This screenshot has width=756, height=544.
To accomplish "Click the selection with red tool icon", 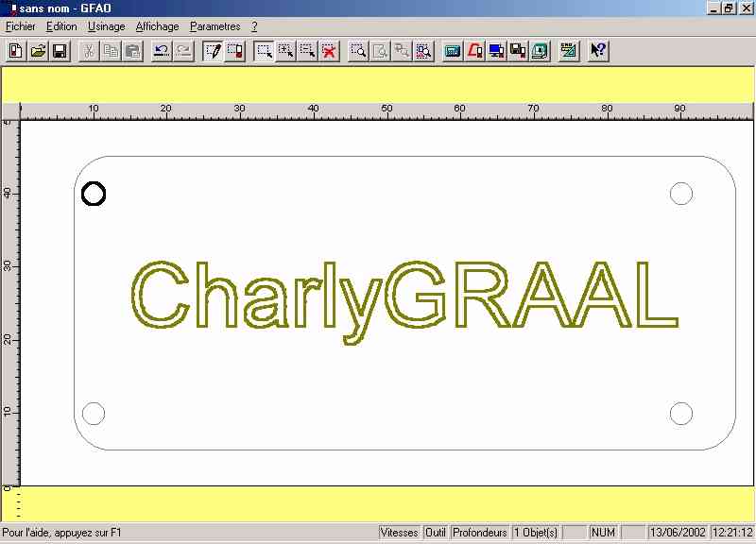I will click(234, 51).
